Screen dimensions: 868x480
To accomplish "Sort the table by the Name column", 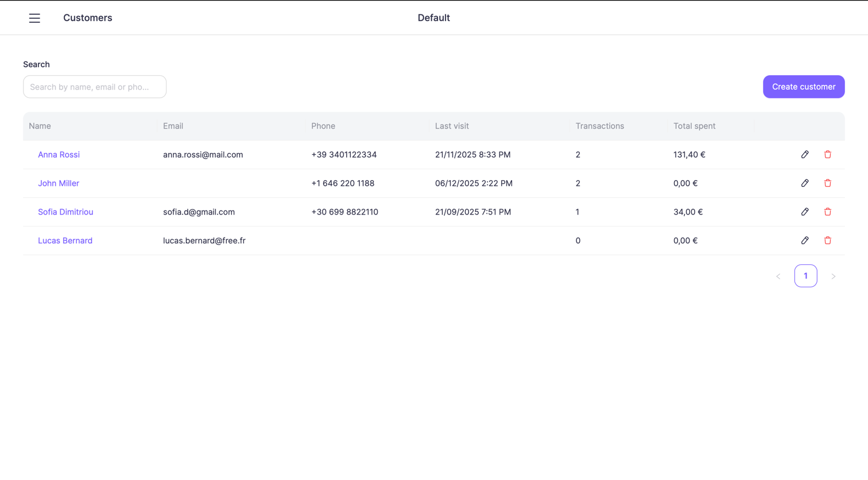I will (x=39, y=126).
